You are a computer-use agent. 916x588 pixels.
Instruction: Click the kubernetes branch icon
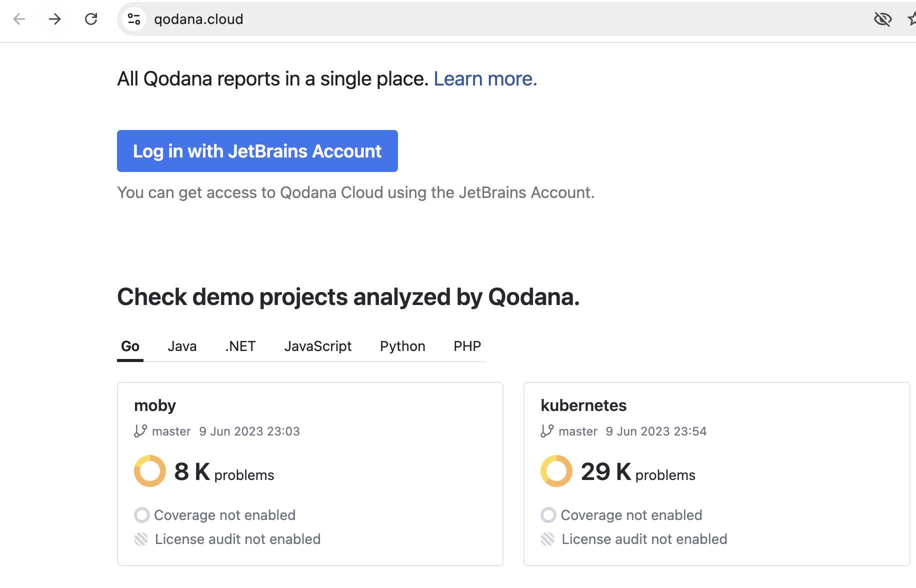(x=547, y=431)
